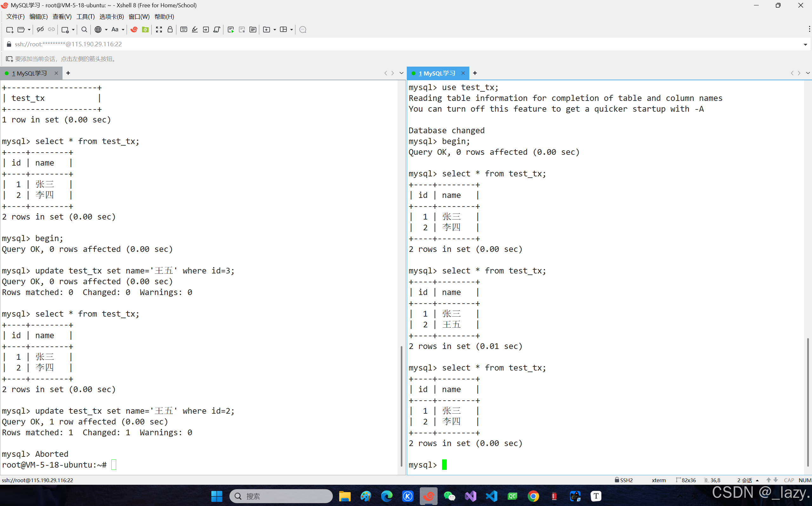The image size is (812, 506).
Task: Toggle the virtual keyboard compose bar icon
Action: 183,30
